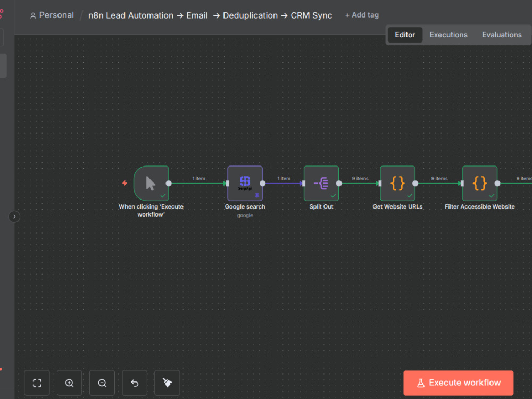Viewport: 532px width, 399px height.
Task: Run the Execute workflow button
Action: 459,383
